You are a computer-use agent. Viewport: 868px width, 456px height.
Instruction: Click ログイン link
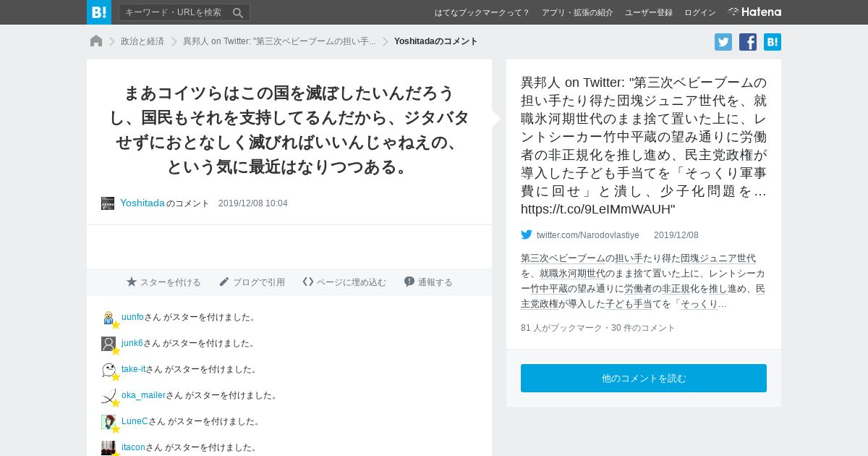pos(700,12)
